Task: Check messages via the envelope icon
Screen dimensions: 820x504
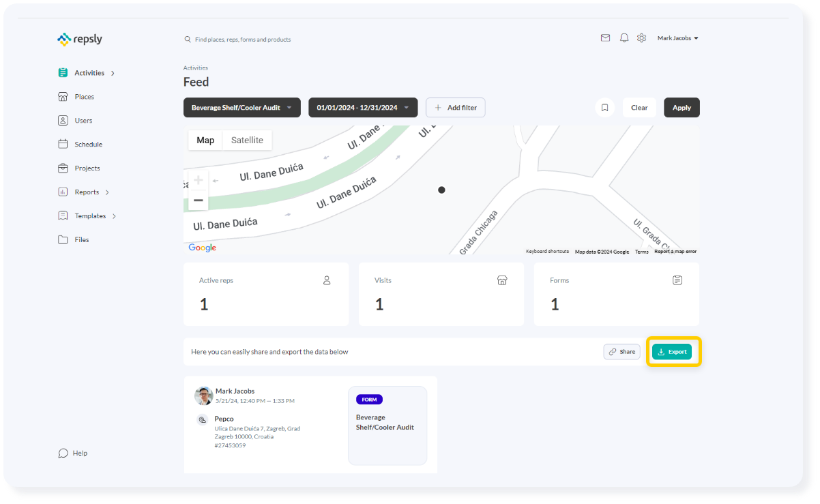Action: [605, 38]
